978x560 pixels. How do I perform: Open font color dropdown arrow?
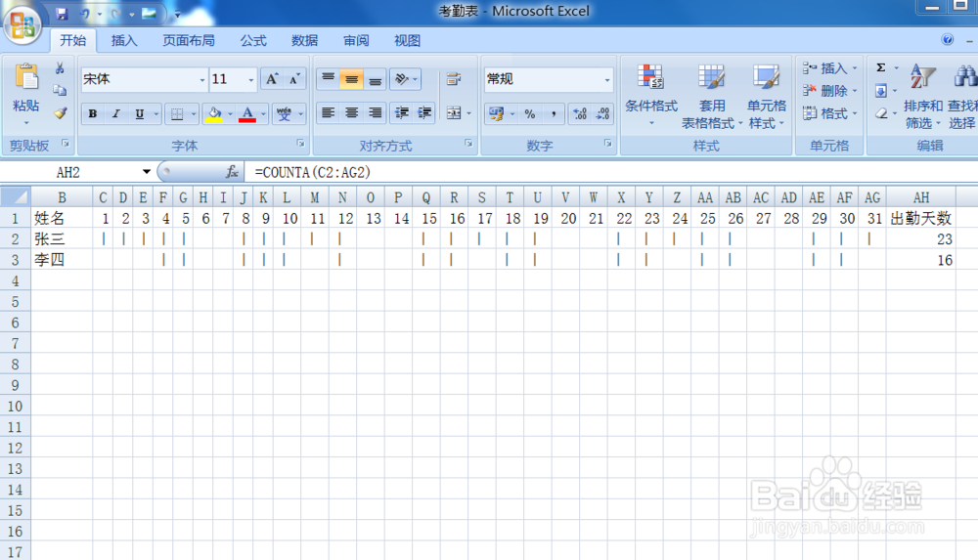pyautogui.click(x=263, y=114)
